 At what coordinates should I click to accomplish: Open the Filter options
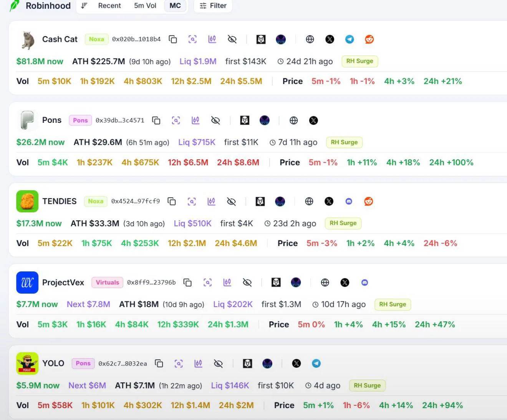point(213,6)
